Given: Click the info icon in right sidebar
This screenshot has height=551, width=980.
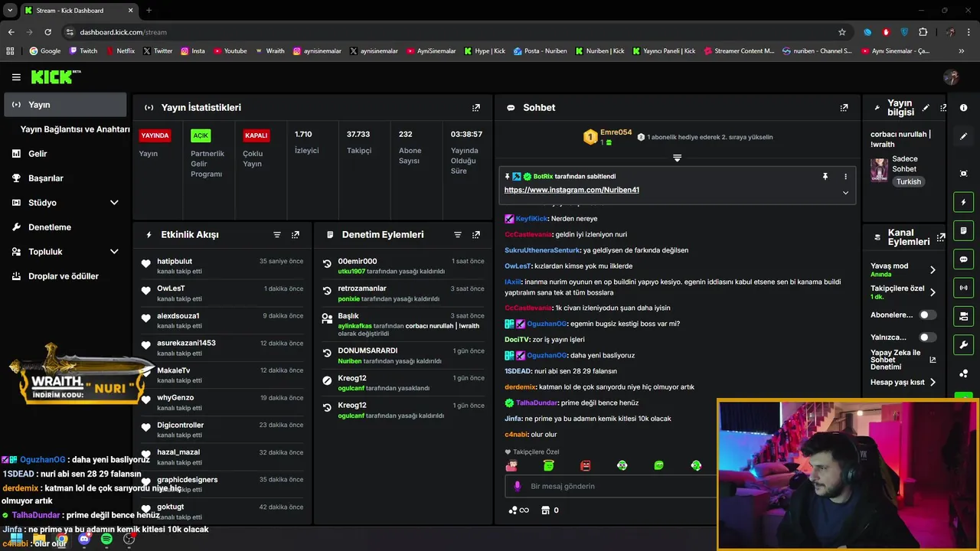Looking at the screenshot, I should (964, 108).
